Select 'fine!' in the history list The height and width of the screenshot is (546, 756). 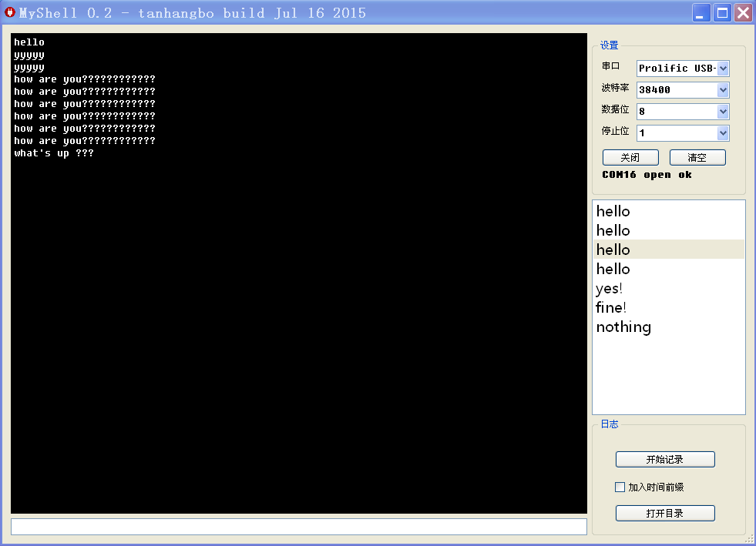click(669, 307)
